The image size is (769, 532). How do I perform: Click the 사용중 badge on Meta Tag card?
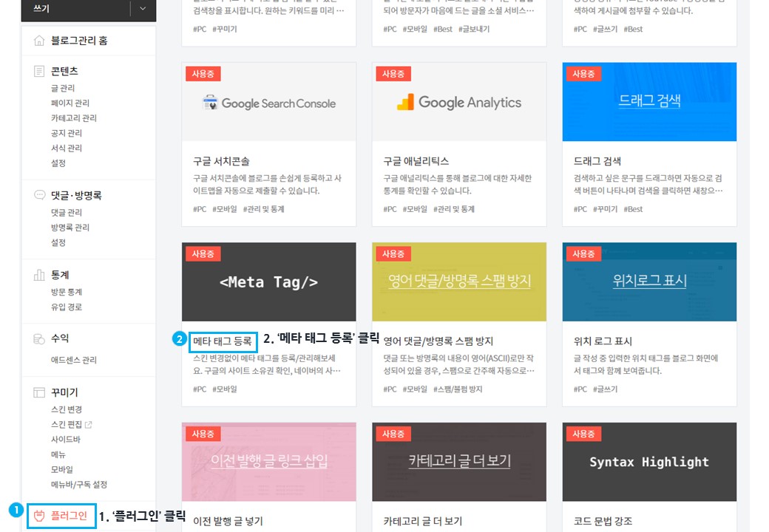203,253
